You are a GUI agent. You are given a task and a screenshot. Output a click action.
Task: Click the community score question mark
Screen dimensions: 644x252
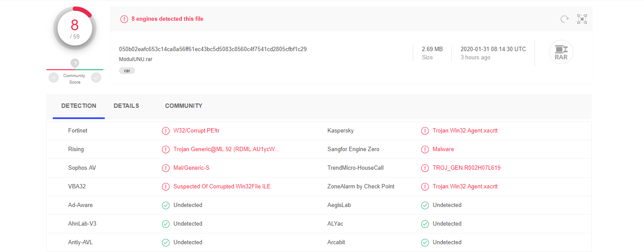(75, 63)
